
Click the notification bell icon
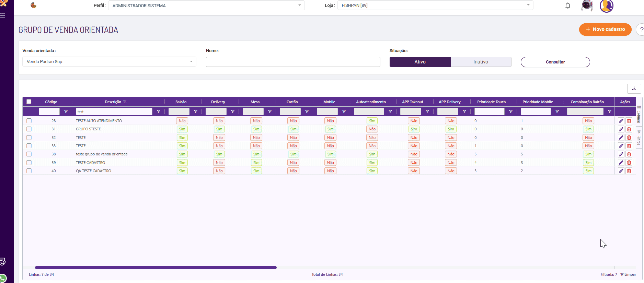[x=568, y=5]
